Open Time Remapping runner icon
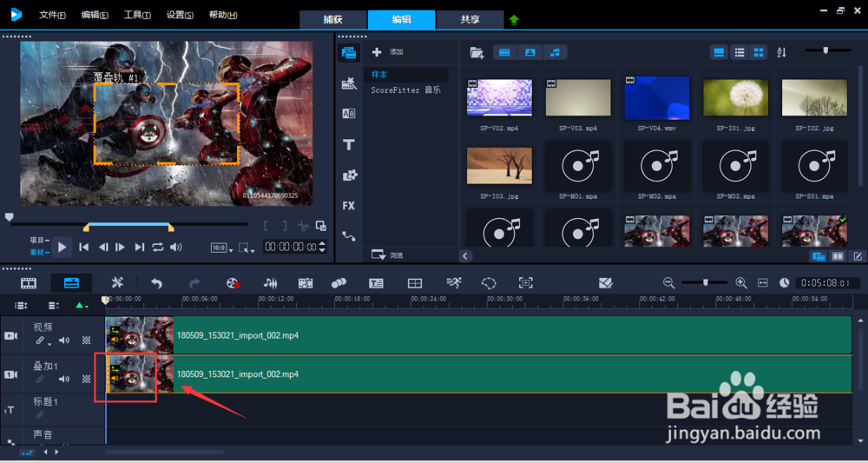868x463 pixels. [x=453, y=283]
